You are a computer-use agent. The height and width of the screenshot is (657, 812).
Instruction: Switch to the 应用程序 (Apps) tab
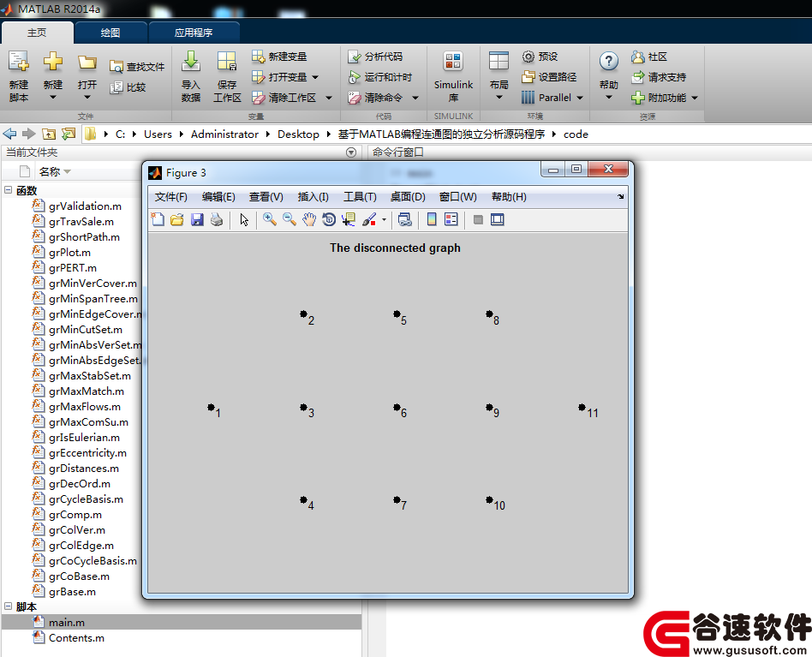pyautogui.click(x=194, y=33)
